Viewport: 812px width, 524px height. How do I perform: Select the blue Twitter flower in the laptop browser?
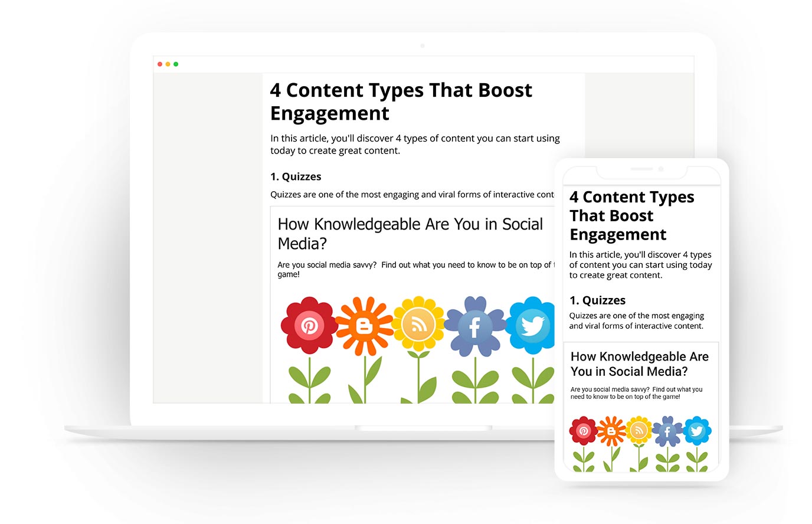(x=531, y=325)
